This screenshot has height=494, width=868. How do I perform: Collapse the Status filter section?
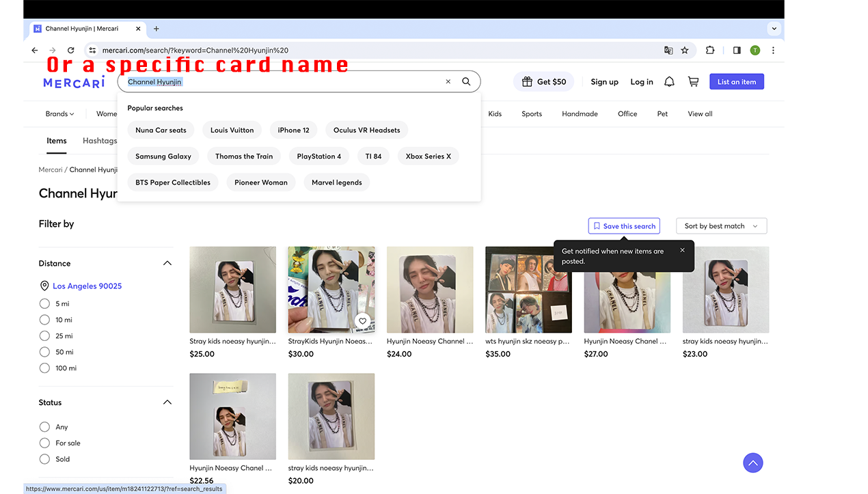(x=167, y=402)
